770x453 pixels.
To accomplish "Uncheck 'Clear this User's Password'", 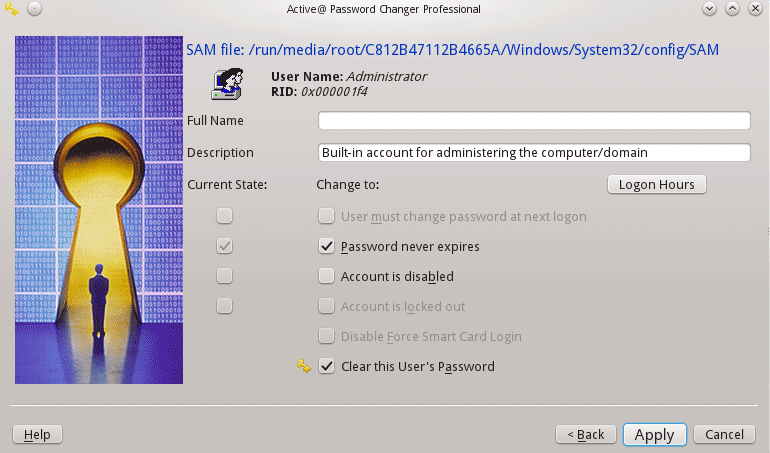I will click(327, 366).
